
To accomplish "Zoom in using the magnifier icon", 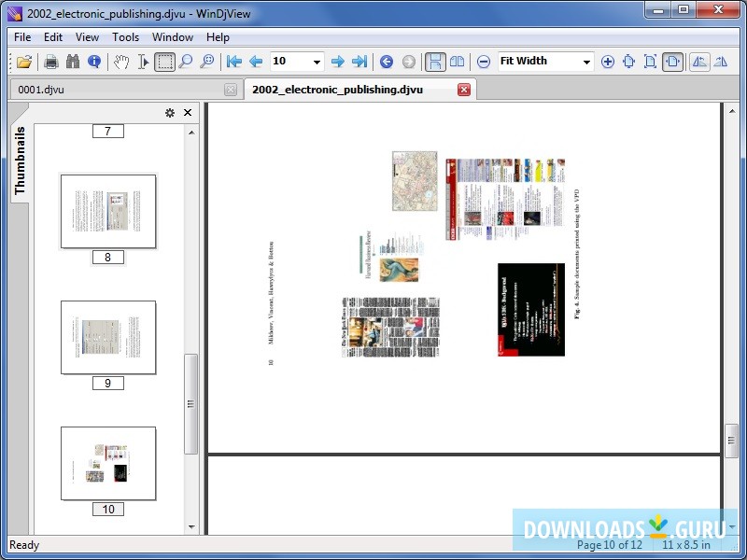I will click(185, 63).
